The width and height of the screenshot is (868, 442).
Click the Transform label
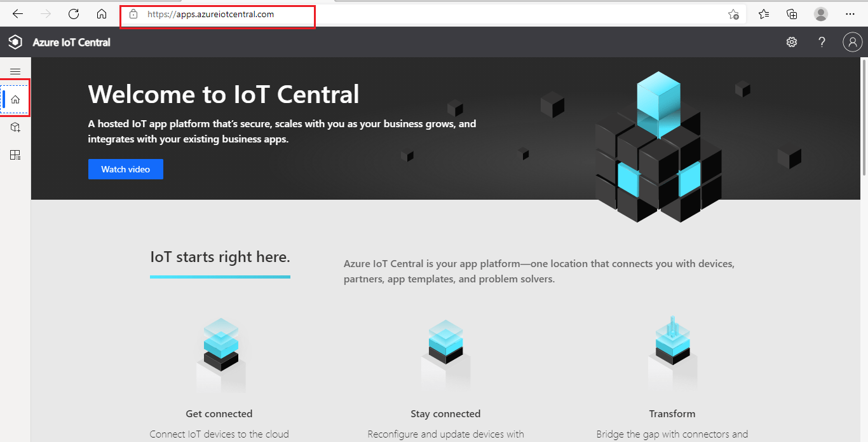point(672,413)
